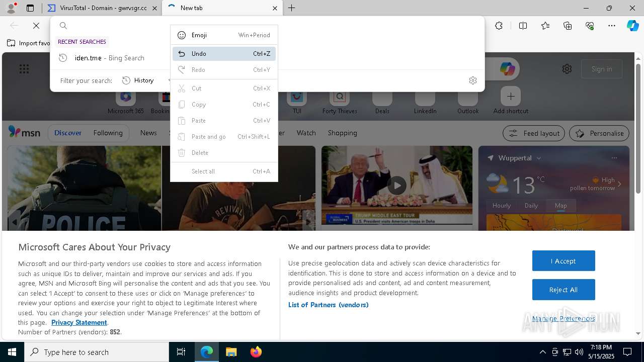Image resolution: width=644 pixels, height=362 pixels.
Task: Open File Explorer from taskbar
Action: (231, 352)
